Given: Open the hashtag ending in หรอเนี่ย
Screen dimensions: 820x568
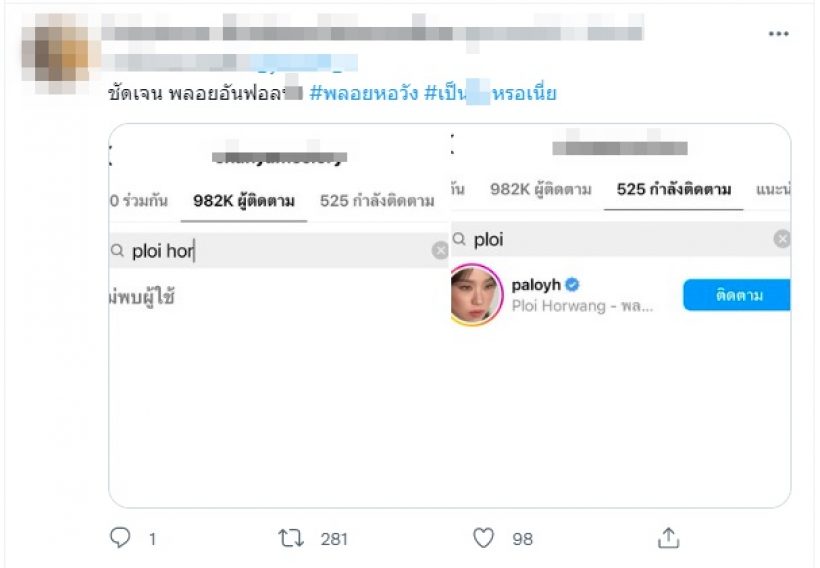Looking at the screenshot, I should pos(490,94).
